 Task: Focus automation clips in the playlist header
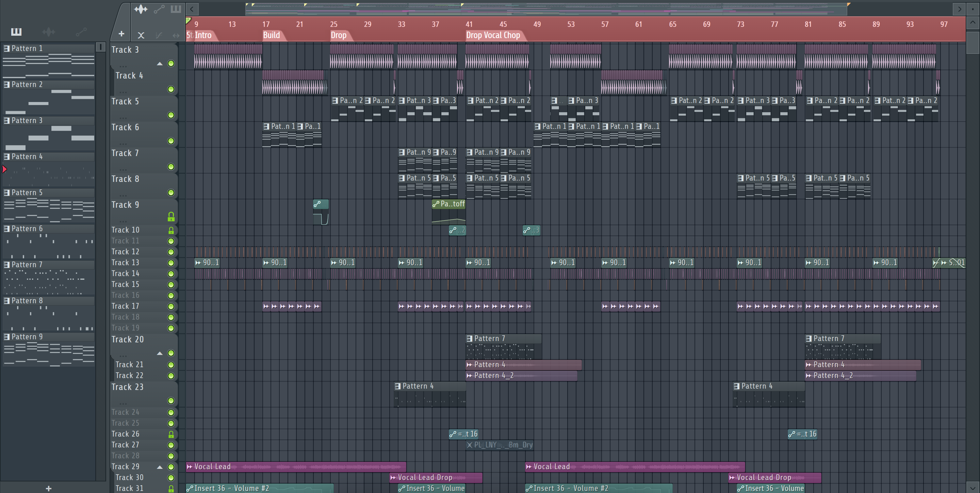pos(159,9)
